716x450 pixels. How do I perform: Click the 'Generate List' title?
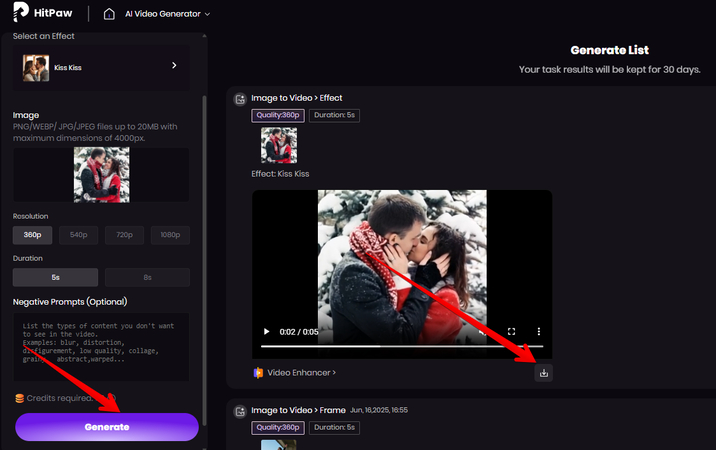[x=610, y=50]
